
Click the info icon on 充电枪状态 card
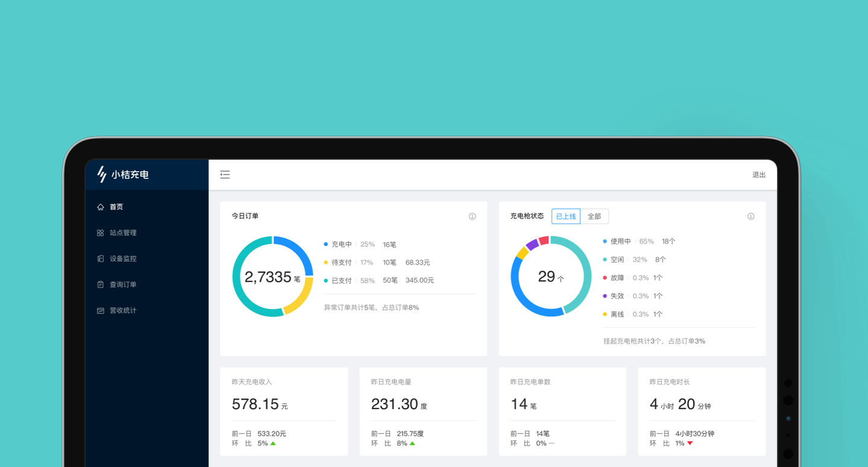(x=750, y=216)
